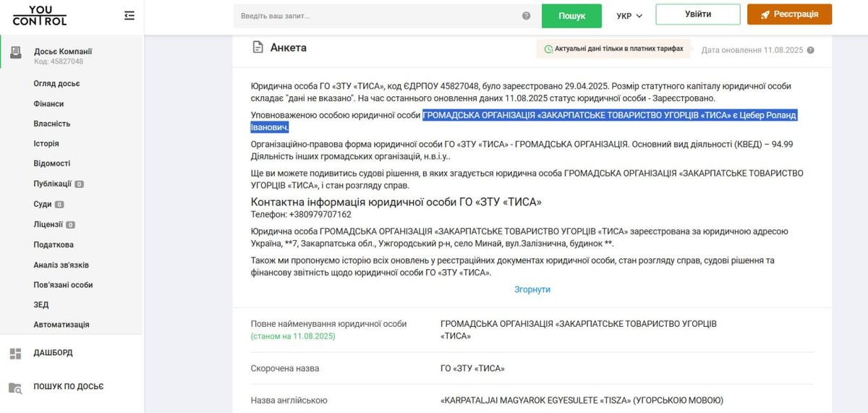The image size is (868, 413).
Task: Collapse the summary with Згорнути link
Action: click(x=532, y=289)
